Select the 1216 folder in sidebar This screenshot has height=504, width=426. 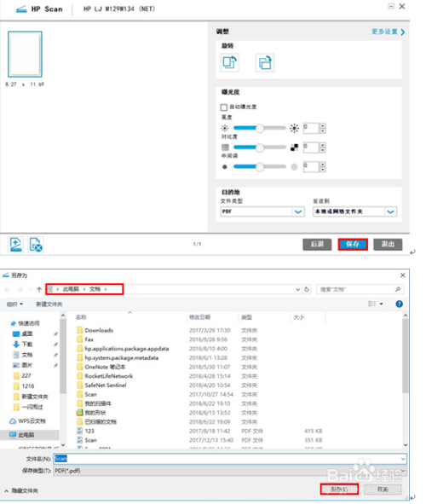click(24, 386)
